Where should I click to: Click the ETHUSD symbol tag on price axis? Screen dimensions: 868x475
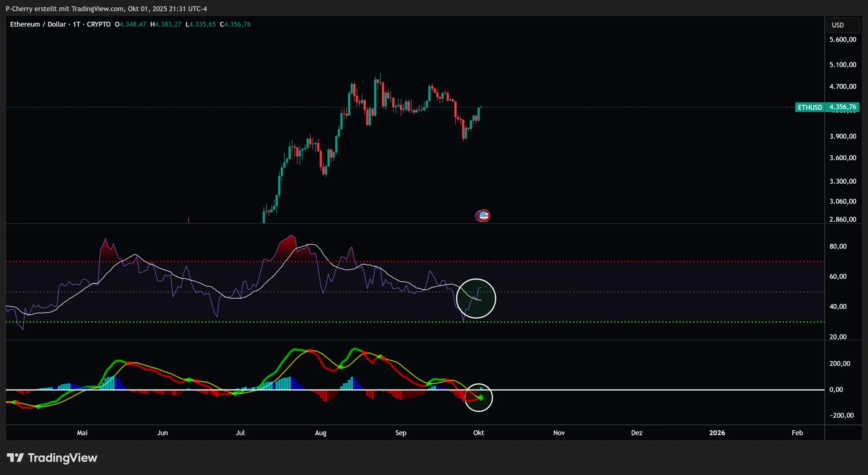(809, 107)
